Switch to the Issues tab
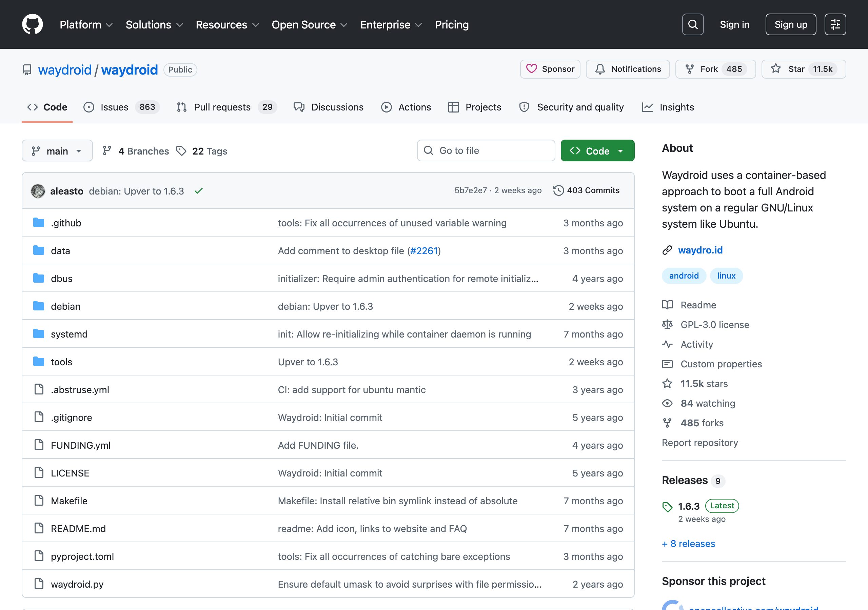Viewport: 868px width, 610px height. [122, 107]
